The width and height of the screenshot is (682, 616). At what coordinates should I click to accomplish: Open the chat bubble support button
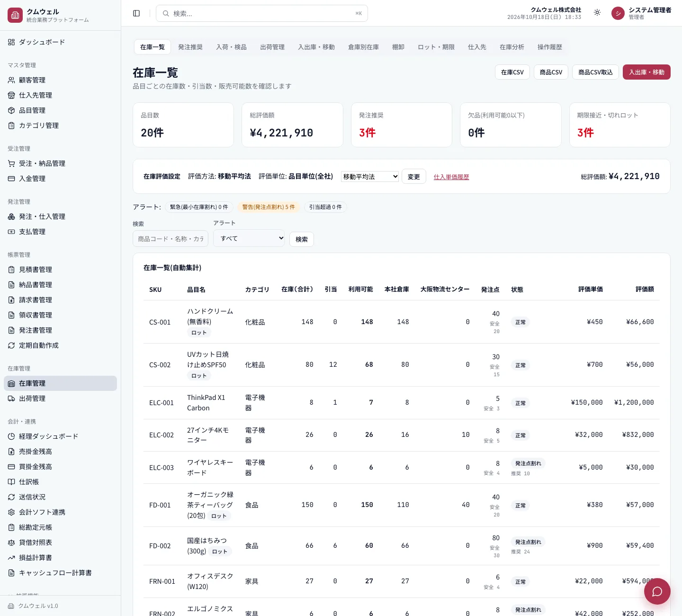tap(657, 591)
